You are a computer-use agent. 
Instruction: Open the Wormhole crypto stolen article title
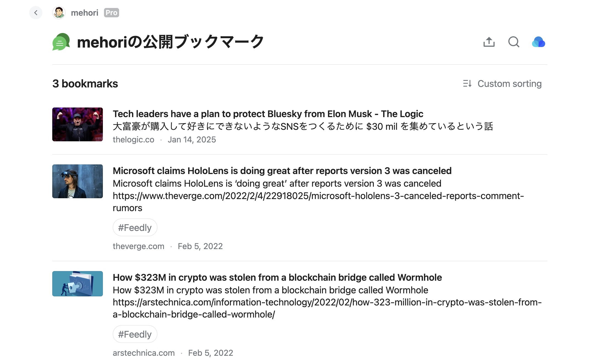[x=277, y=277]
